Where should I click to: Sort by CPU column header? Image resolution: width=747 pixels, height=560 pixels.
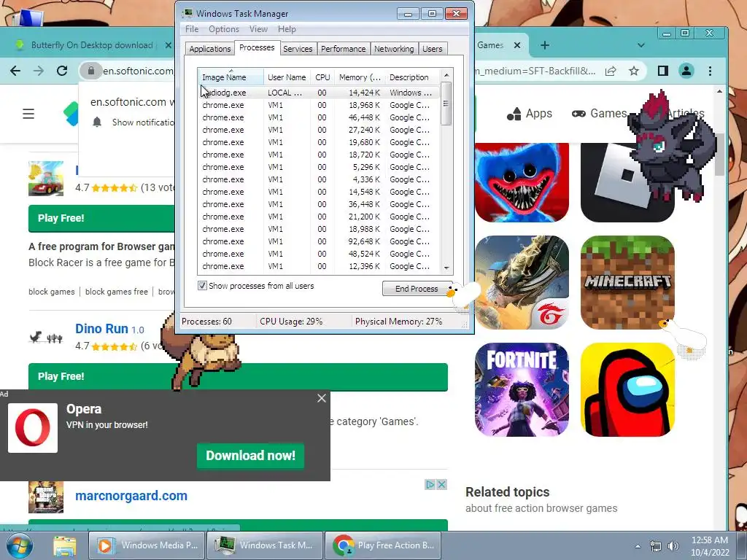tap(322, 77)
